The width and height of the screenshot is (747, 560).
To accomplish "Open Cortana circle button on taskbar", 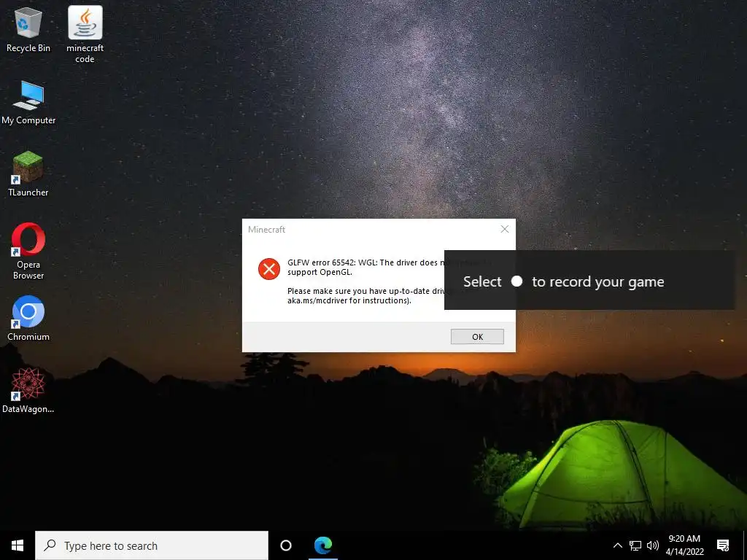I will (x=286, y=545).
